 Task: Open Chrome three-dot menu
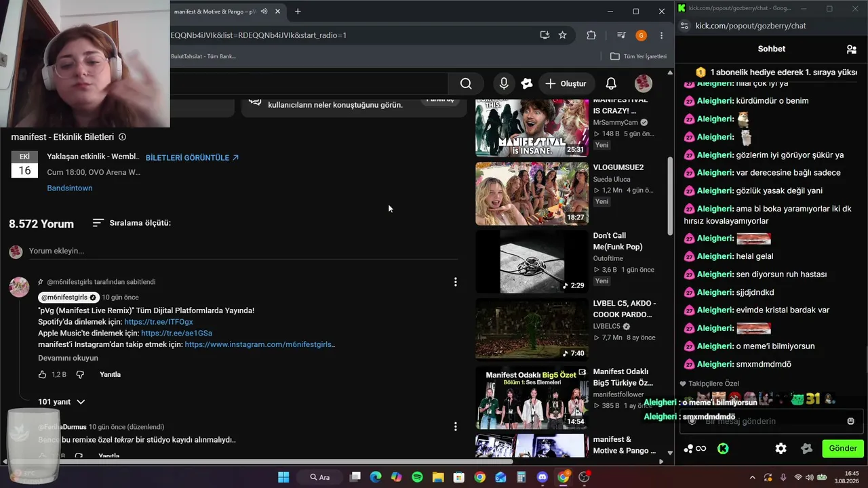tap(661, 35)
